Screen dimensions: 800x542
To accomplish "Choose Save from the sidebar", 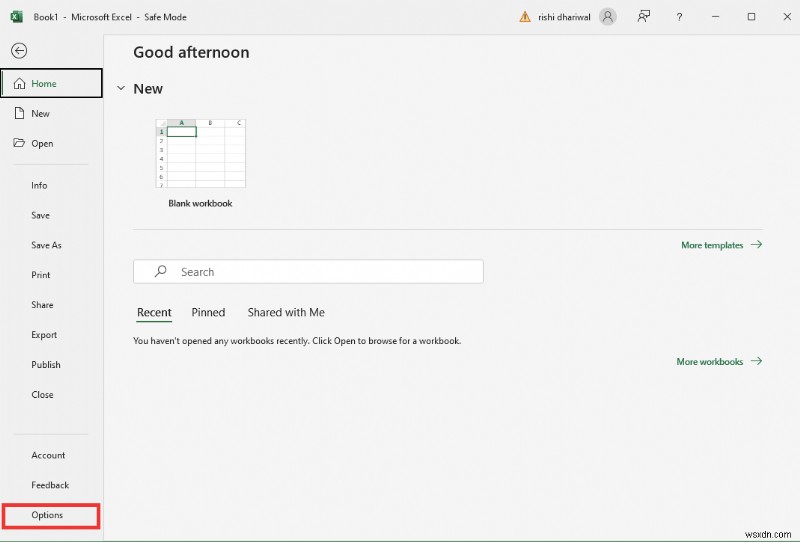I will (x=40, y=215).
